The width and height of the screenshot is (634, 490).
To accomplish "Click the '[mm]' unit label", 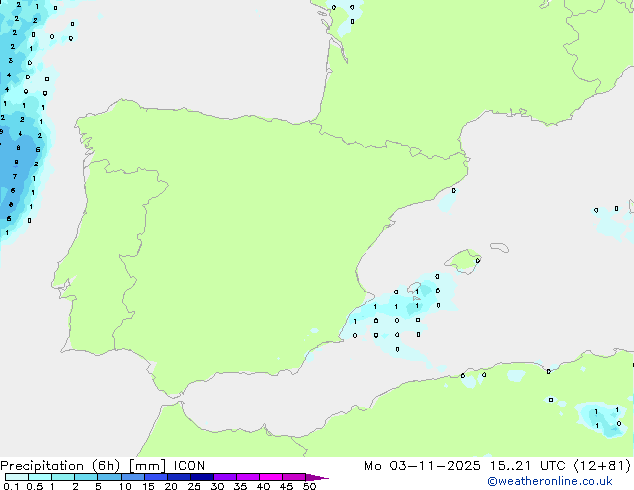I will pyautogui.click(x=147, y=466).
